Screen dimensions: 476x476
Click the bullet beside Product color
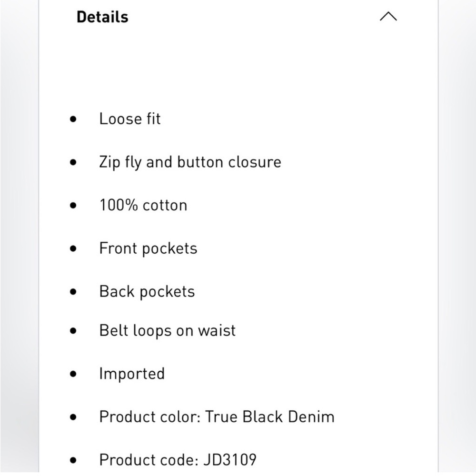coord(73,417)
